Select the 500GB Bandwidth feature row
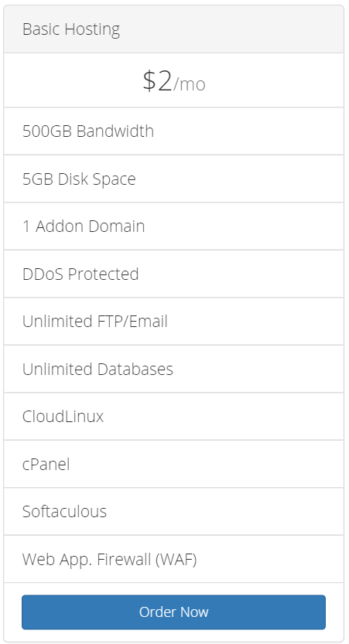Screen dimensions: 349x644 (x=173, y=131)
